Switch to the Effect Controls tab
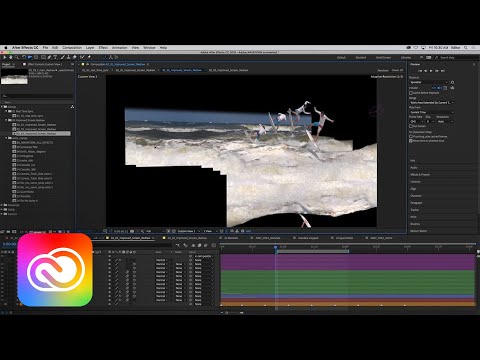480x360 pixels. point(44,64)
